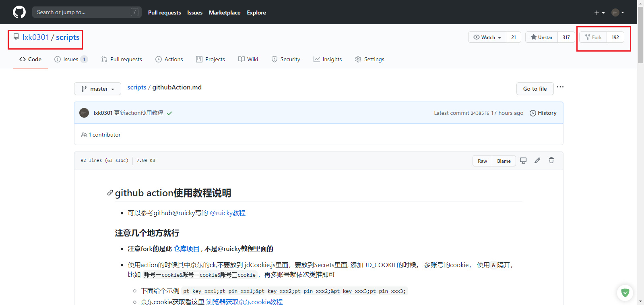Open the master branch selector
The width and height of the screenshot is (644, 305).
pyautogui.click(x=97, y=89)
